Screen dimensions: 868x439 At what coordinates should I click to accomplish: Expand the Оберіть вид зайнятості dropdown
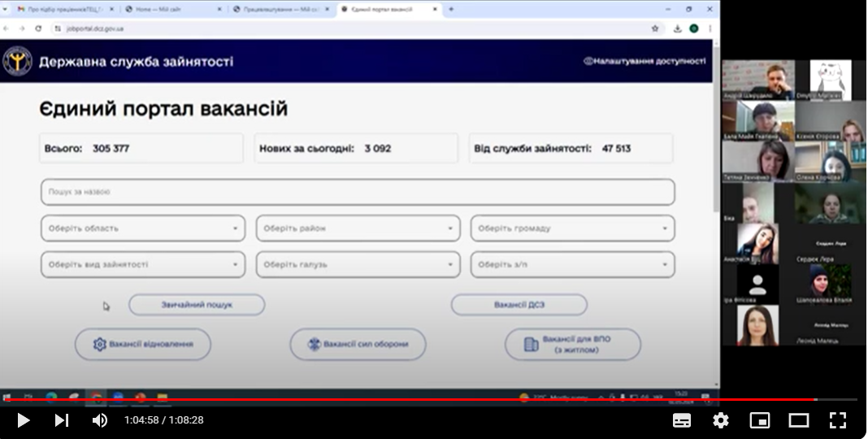point(143,264)
